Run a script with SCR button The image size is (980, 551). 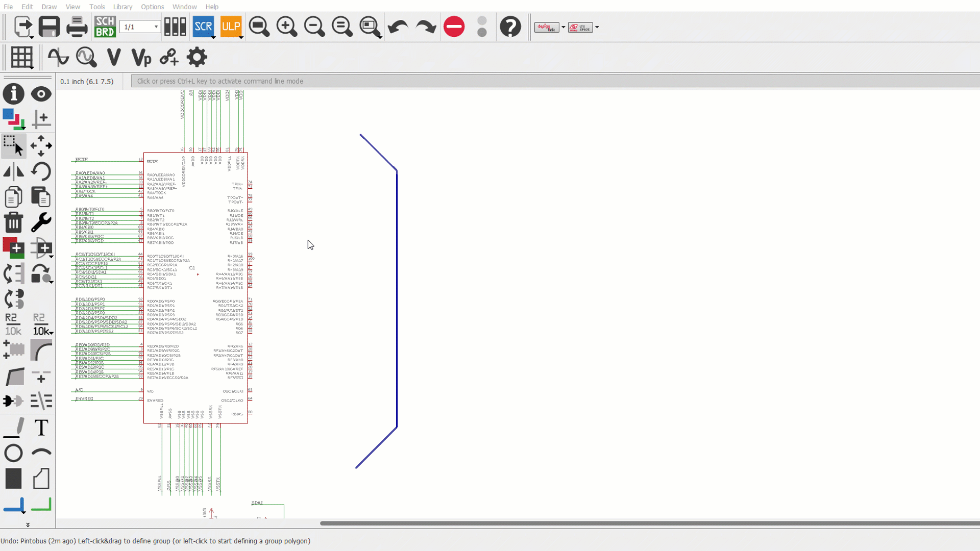(x=203, y=27)
